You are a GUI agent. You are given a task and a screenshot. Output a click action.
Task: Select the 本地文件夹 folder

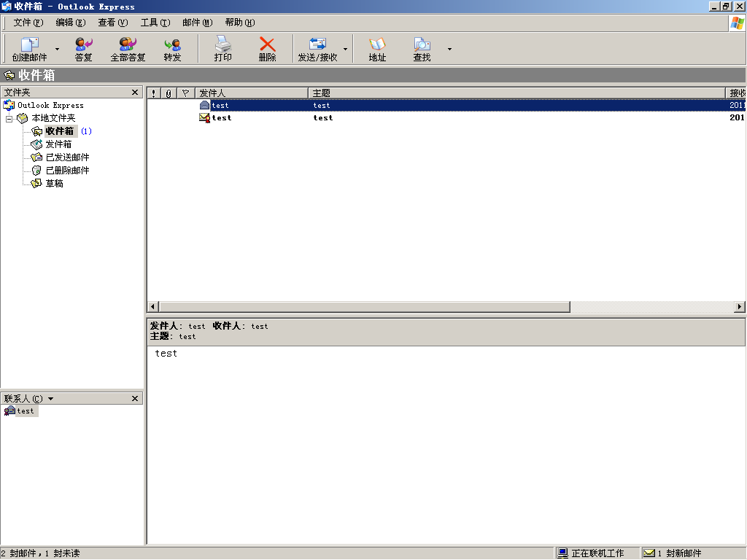click(53, 118)
